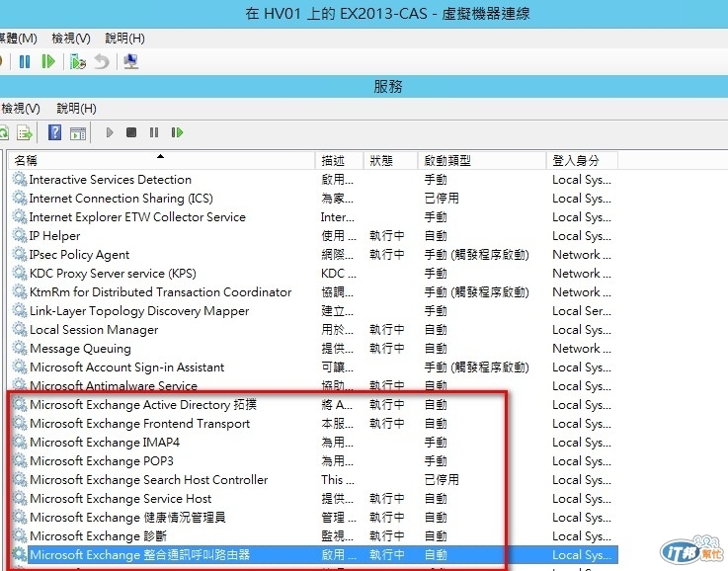The height and width of the screenshot is (571, 728).
Task: Click 已停用 startup type of Internet Connection Sharing
Action: click(442, 199)
